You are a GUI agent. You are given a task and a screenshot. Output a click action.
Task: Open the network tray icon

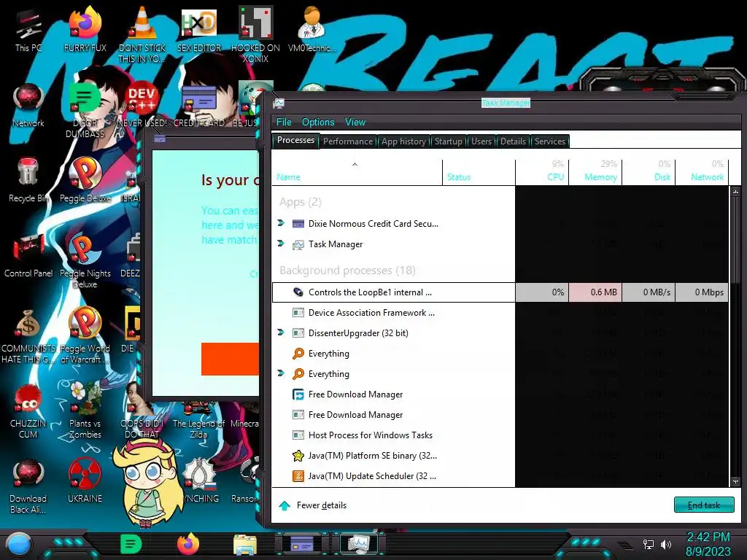pos(649,544)
